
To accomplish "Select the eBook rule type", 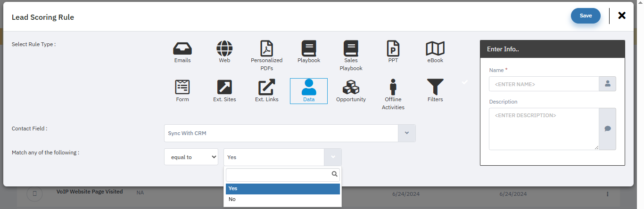I will pyautogui.click(x=435, y=48).
